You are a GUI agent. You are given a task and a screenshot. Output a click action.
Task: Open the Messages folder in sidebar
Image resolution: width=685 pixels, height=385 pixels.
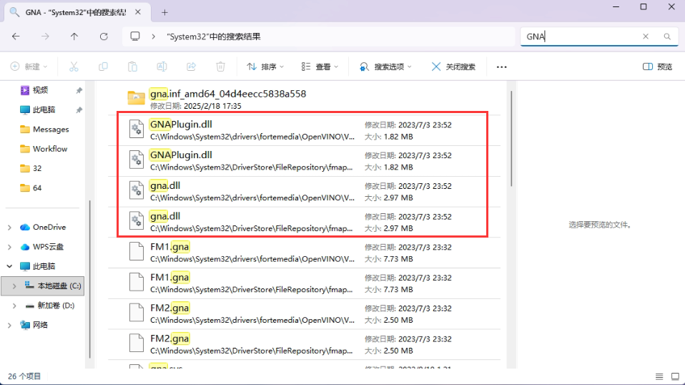(51, 129)
